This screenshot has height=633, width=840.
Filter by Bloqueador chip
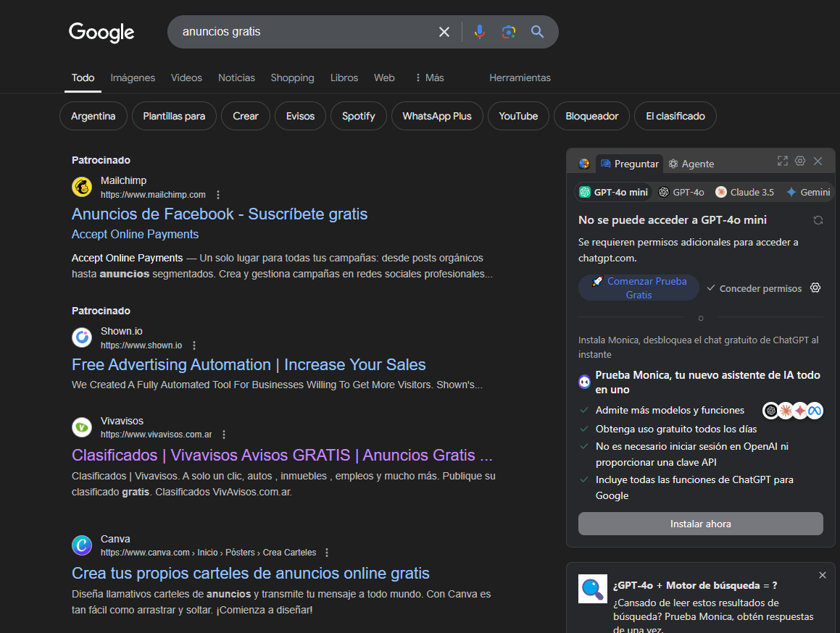click(x=592, y=116)
